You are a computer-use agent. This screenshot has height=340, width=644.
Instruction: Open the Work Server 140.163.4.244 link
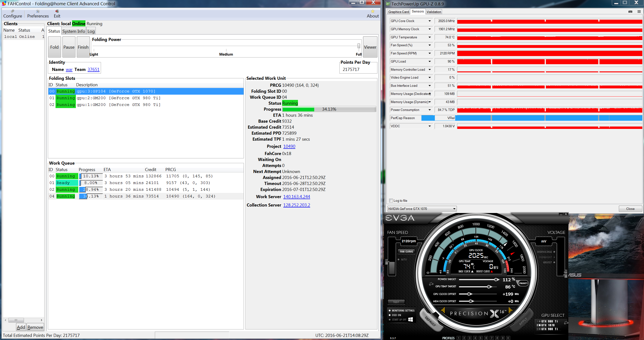[x=296, y=197]
